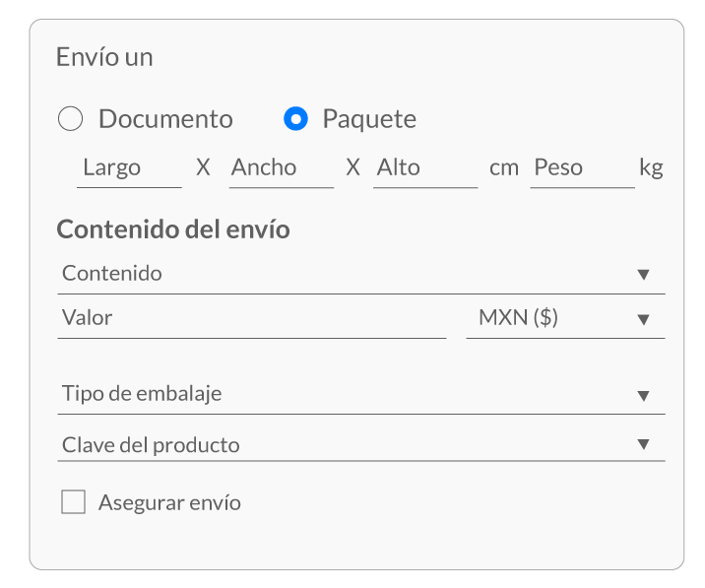The height and width of the screenshot is (588, 705).
Task: Focus the Valor input field
Action: point(252,318)
